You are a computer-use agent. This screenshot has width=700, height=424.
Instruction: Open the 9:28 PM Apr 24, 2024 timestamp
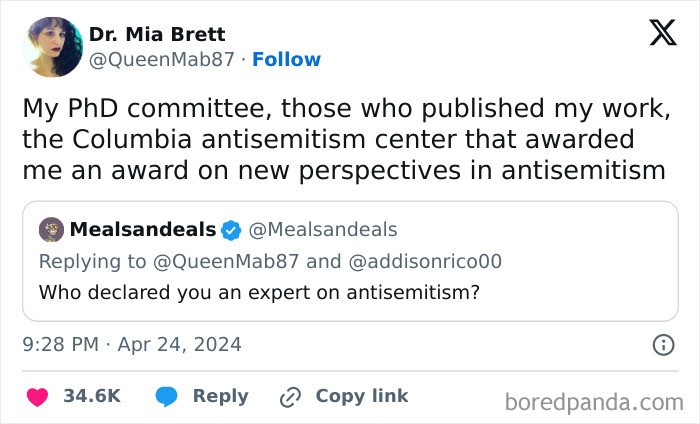132,345
